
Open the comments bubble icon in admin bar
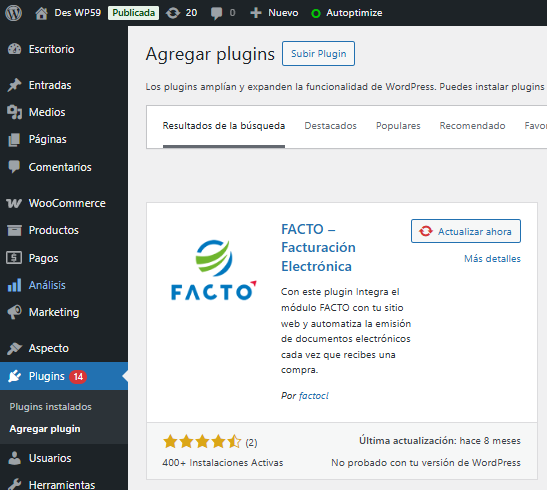click(x=216, y=14)
